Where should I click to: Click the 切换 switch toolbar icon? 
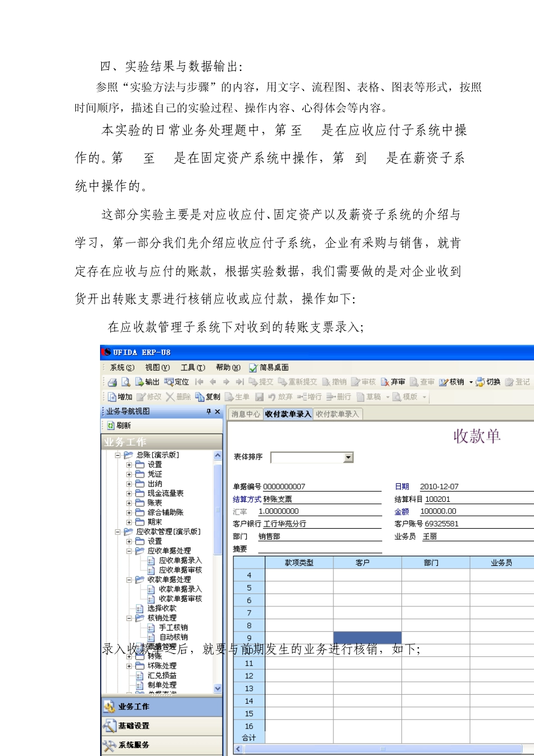point(488,382)
